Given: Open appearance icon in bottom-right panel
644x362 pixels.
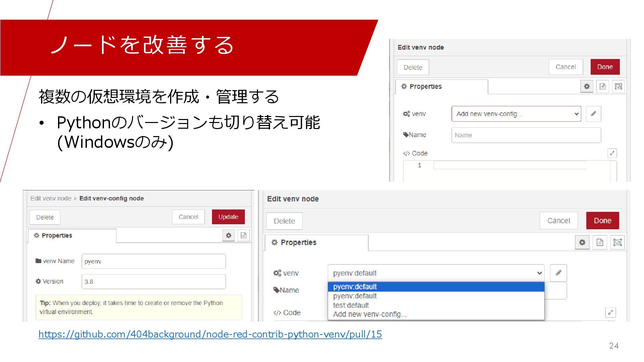Looking at the screenshot, I should [618, 242].
